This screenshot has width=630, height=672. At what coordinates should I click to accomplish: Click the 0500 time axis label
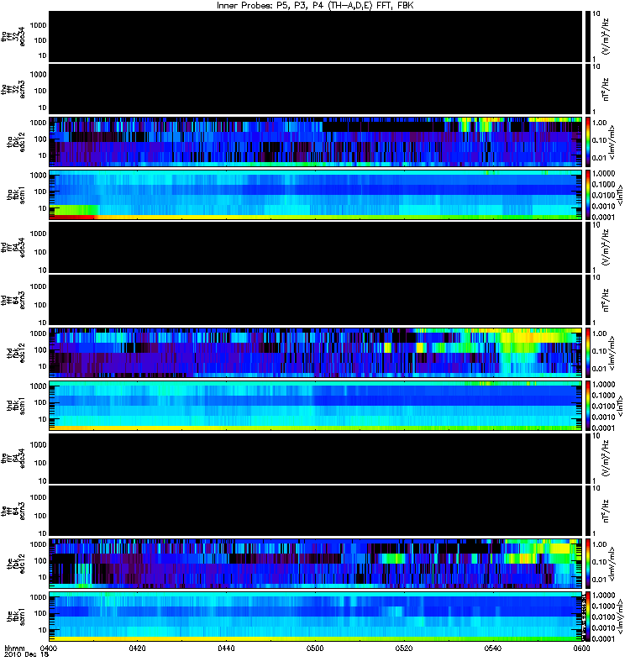[x=314, y=648]
